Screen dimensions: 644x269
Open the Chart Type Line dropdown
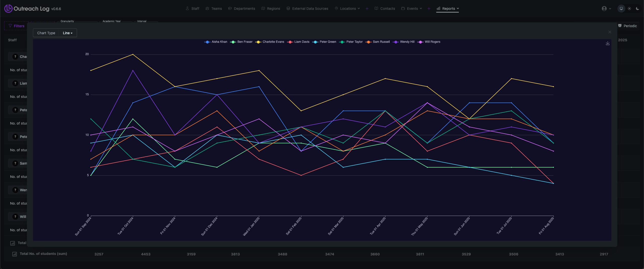point(67,33)
